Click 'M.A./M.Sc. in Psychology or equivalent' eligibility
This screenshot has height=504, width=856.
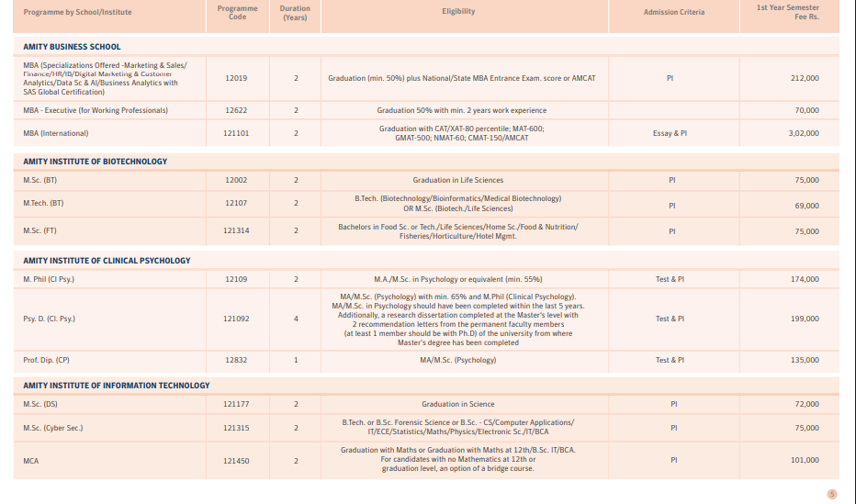[x=458, y=279]
